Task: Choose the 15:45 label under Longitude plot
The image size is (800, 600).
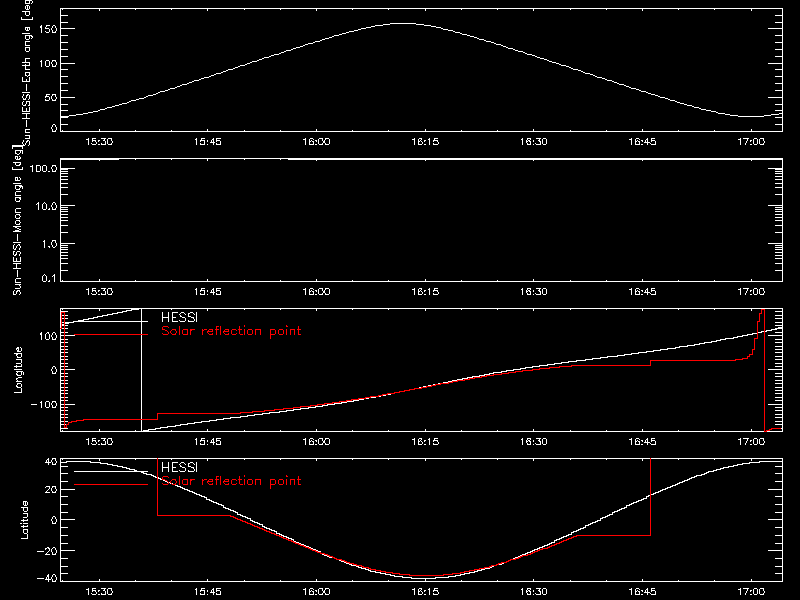Action: (x=208, y=441)
